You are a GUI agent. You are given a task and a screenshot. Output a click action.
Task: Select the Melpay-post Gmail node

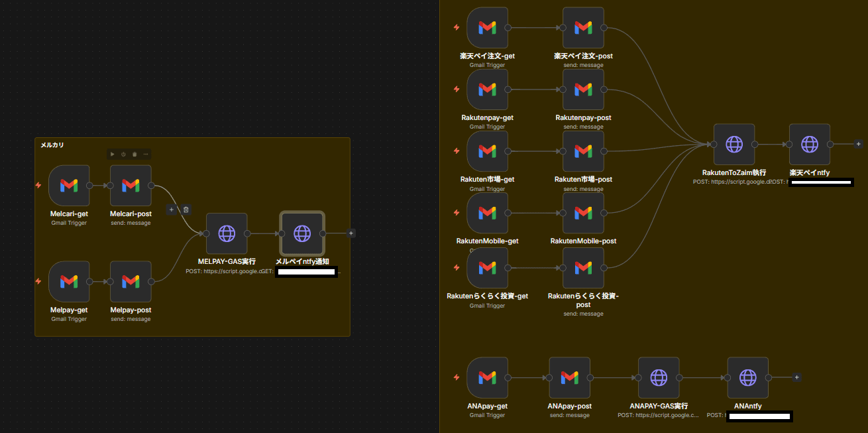coord(131,282)
